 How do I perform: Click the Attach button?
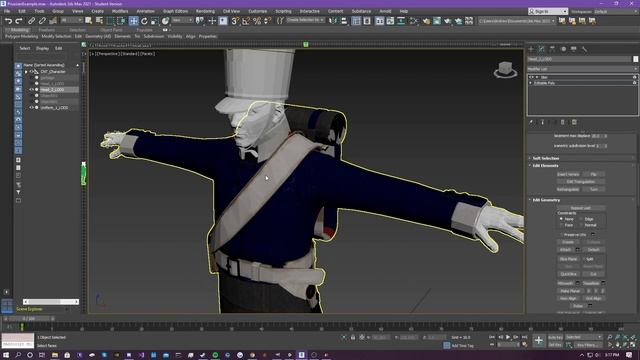pos(565,250)
